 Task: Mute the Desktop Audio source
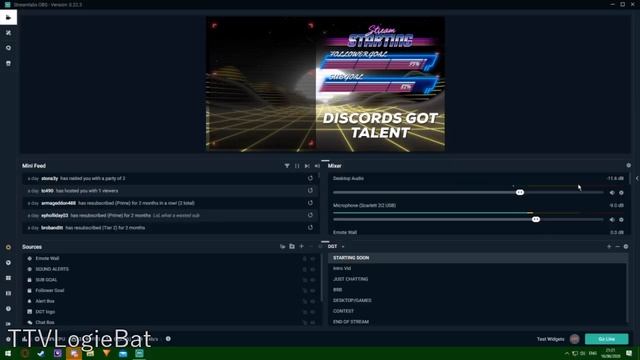click(x=612, y=193)
